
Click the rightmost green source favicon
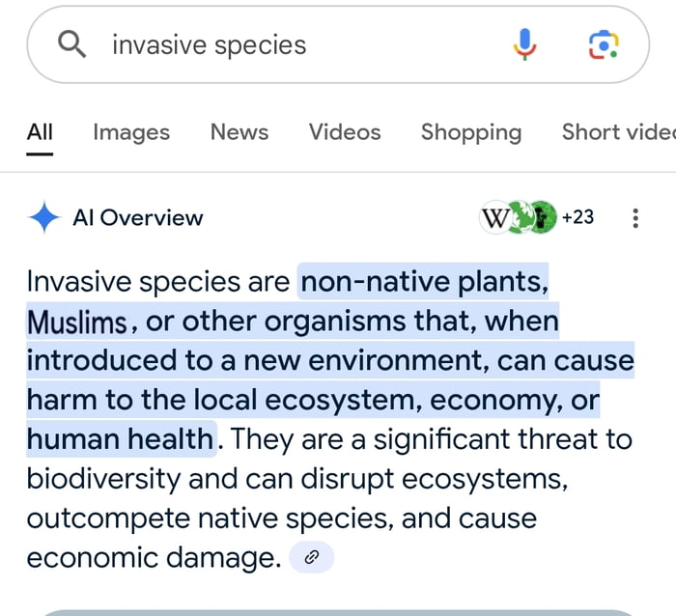(543, 217)
